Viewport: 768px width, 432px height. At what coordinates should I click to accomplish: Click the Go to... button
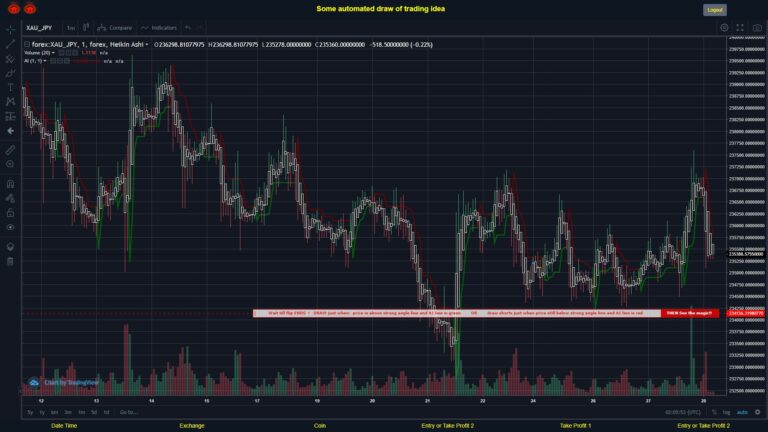[128, 412]
